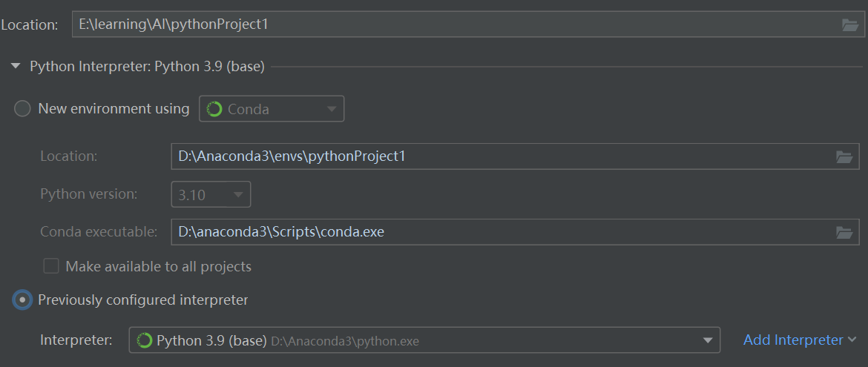Select the New environment using radio button
The image size is (868, 367).
tap(23, 109)
